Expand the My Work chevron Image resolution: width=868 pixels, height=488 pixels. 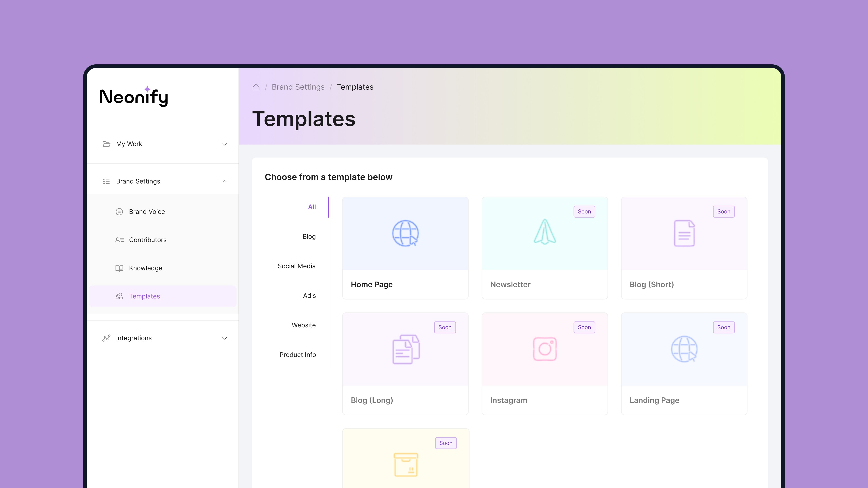pyautogui.click(x=224, y=144)
